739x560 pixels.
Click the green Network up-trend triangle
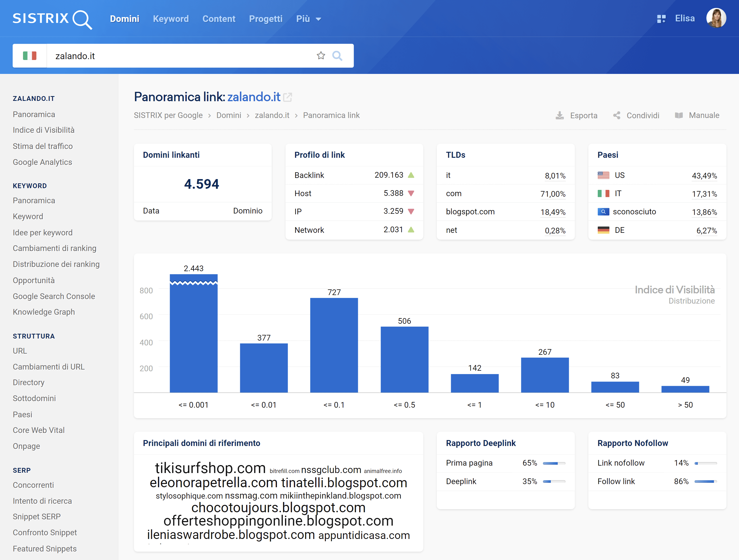click(x=411, y=230)
